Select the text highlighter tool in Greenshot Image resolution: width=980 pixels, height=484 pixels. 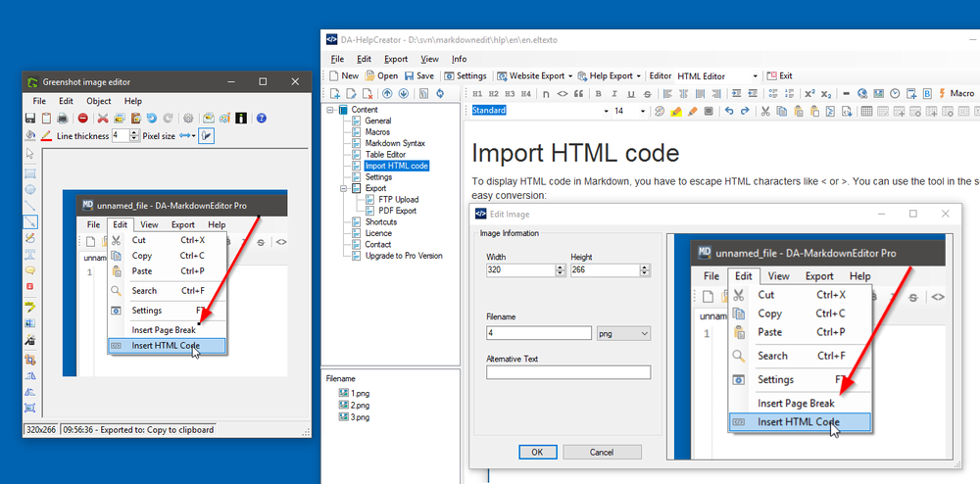[x=30, y=307]
